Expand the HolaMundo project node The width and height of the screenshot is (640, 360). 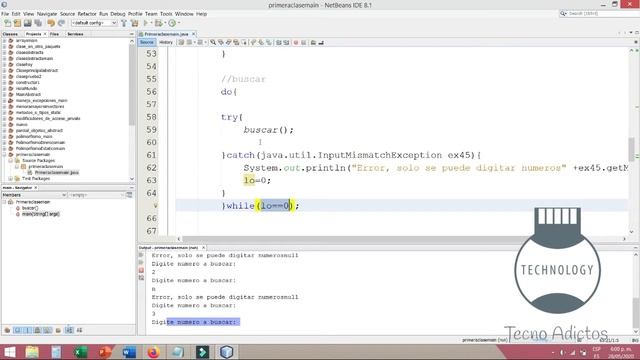click(x=4, y=88)
